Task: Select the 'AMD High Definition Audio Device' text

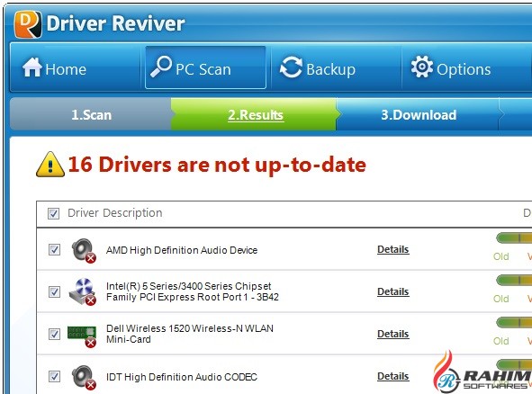Action: 182,250
